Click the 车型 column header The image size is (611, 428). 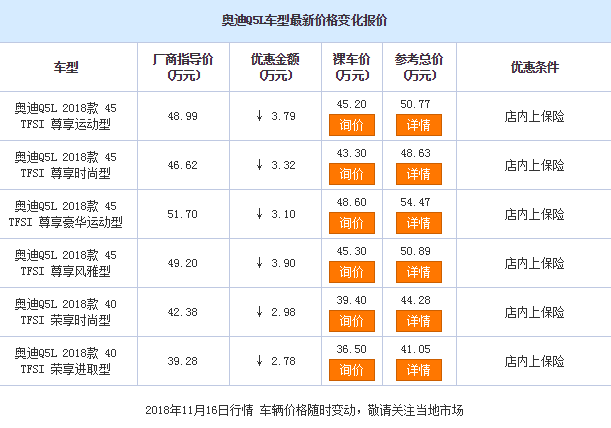[66, 67]
